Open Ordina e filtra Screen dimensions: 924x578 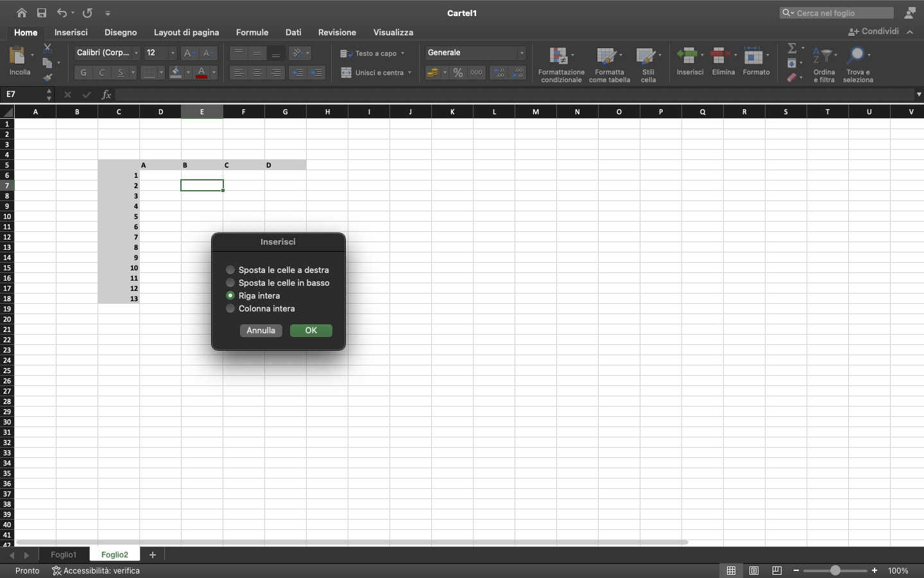[x=824, y=64]
